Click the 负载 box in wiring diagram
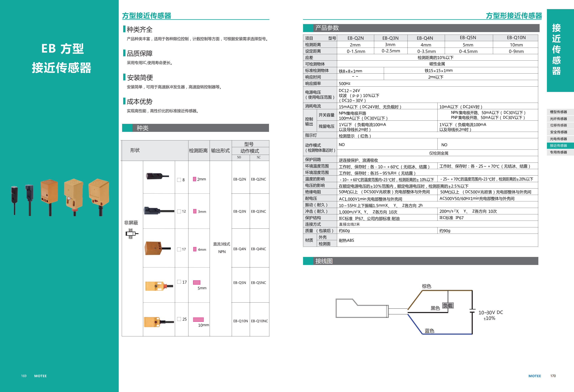The width and height of the screenshot is (574, 392). pos(448,306)
